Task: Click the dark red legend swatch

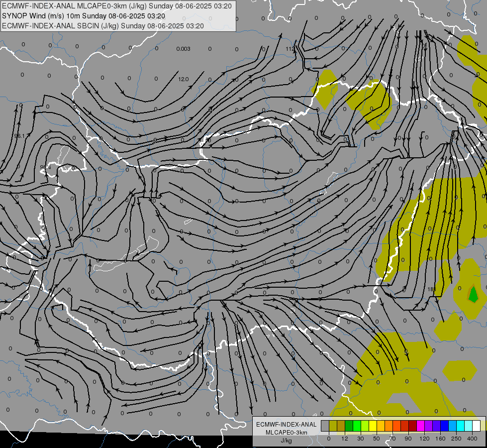Action: click(412, 426)
